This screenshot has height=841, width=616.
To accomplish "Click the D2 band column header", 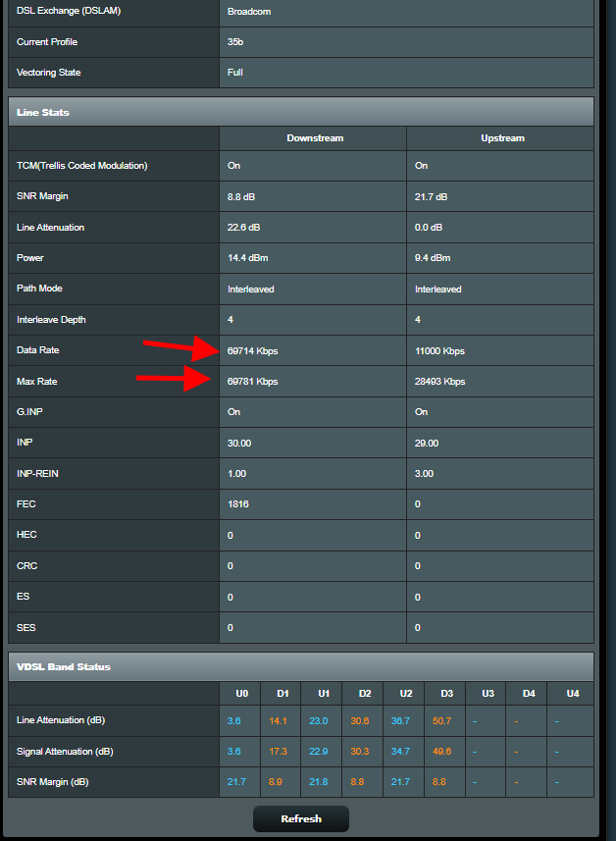I will [x=365, y=694].
